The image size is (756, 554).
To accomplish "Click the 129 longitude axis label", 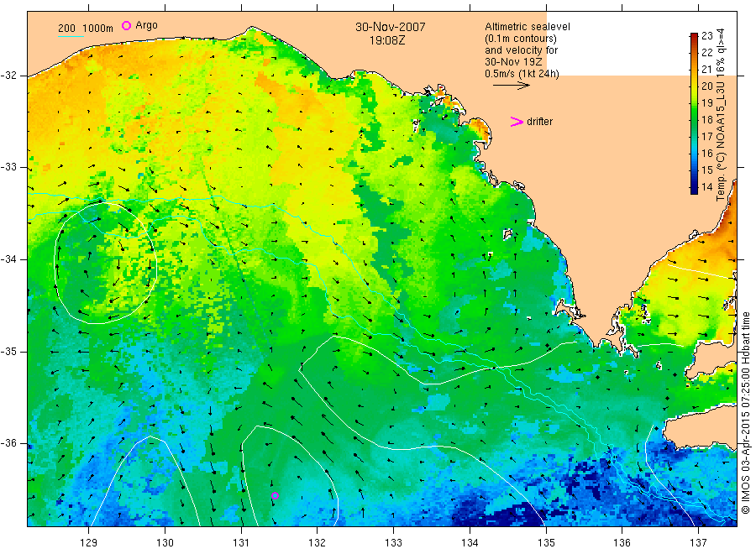I will 89,543.
